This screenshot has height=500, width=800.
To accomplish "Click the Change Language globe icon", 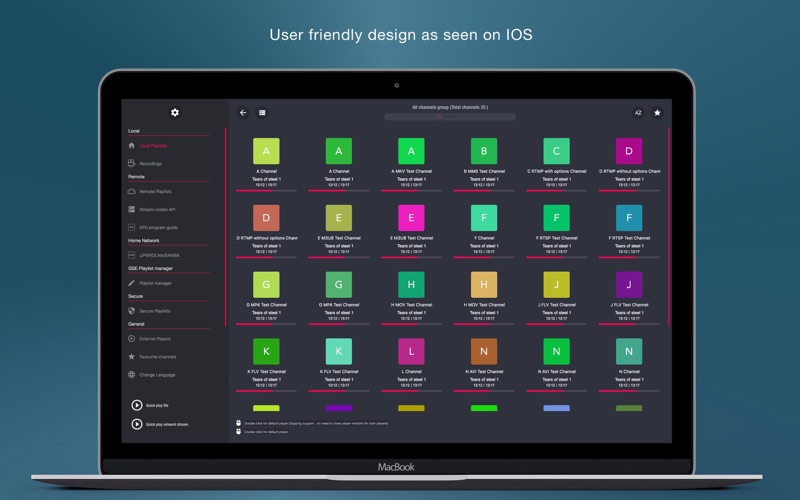I will pyautogui.click(x=131, y=374).
